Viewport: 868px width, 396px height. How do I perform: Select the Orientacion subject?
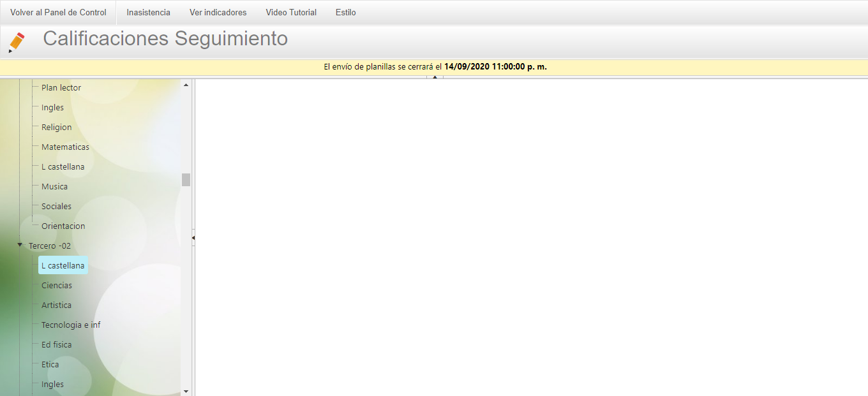(x=63, y=226)
